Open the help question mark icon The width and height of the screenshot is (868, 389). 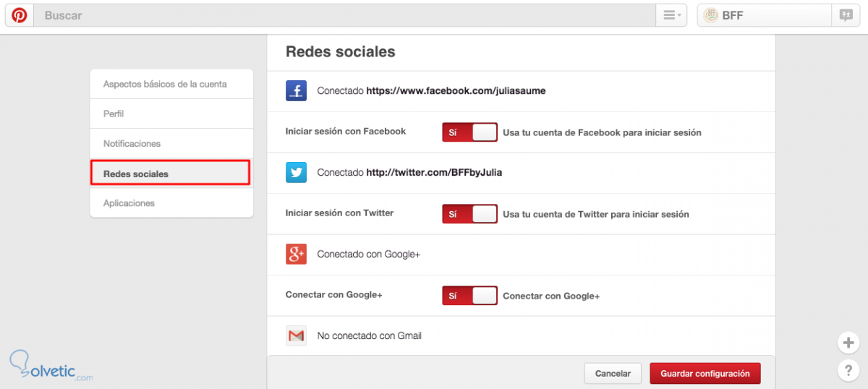click(848, 371)
